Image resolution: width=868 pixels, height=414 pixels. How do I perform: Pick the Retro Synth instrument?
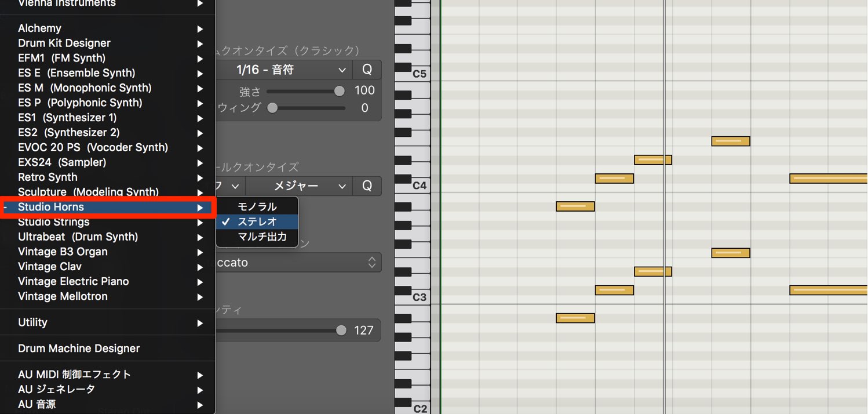[108, 177]
